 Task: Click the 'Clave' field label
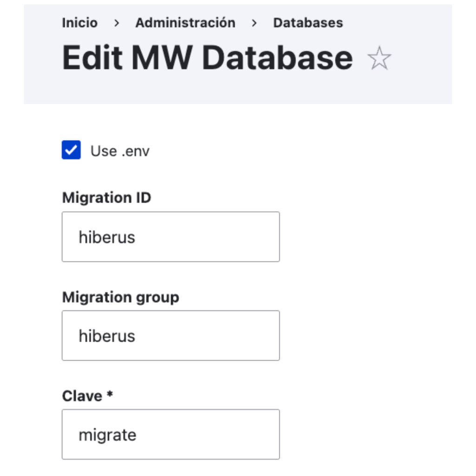coord(82,396)
